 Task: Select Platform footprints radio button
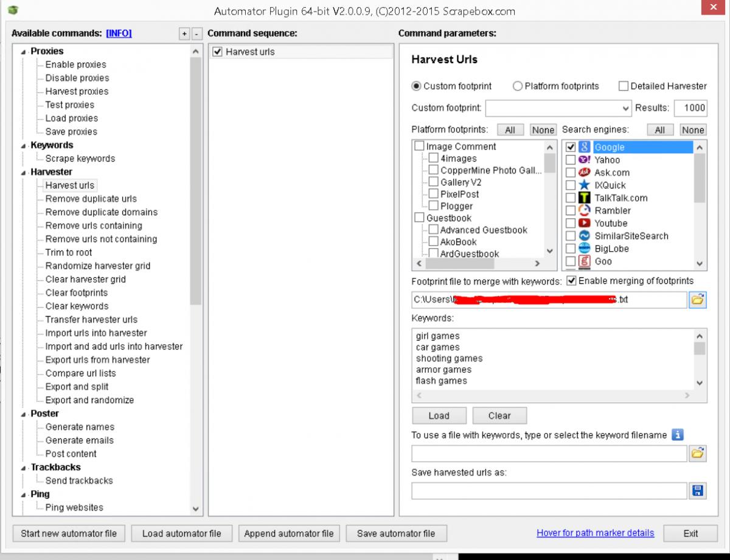(518, 86)
